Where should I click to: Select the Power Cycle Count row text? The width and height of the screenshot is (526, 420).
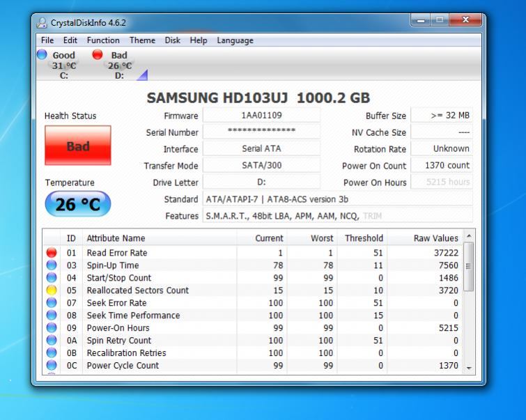123,365
